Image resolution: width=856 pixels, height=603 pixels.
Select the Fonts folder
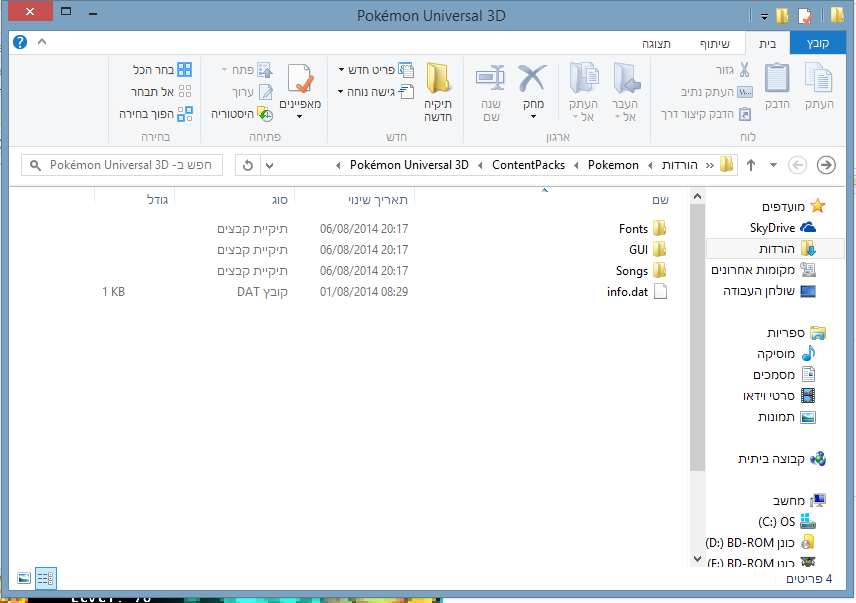click(x=642, y=229)
